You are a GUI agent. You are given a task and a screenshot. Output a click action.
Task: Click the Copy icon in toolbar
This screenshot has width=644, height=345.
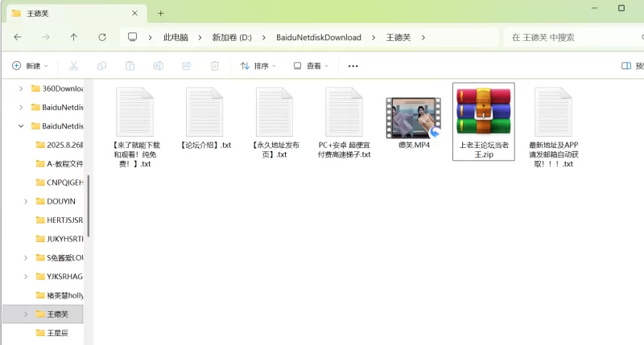(x=101, y=66)
